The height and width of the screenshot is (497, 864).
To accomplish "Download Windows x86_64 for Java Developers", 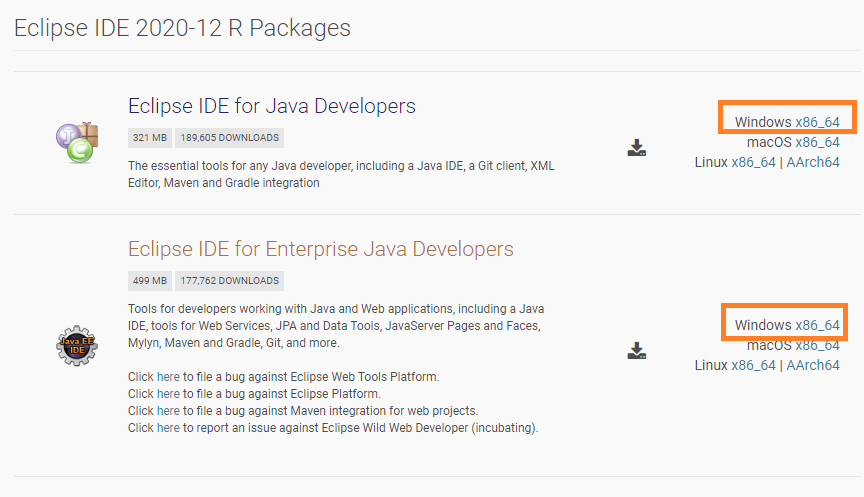I will (817, 122).
